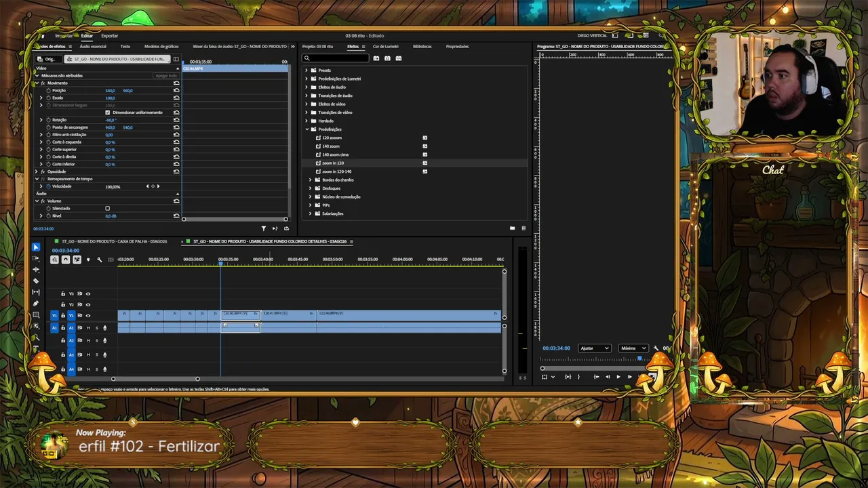
Task: Toggle Snap in timeline
Action: pos(66,260)
